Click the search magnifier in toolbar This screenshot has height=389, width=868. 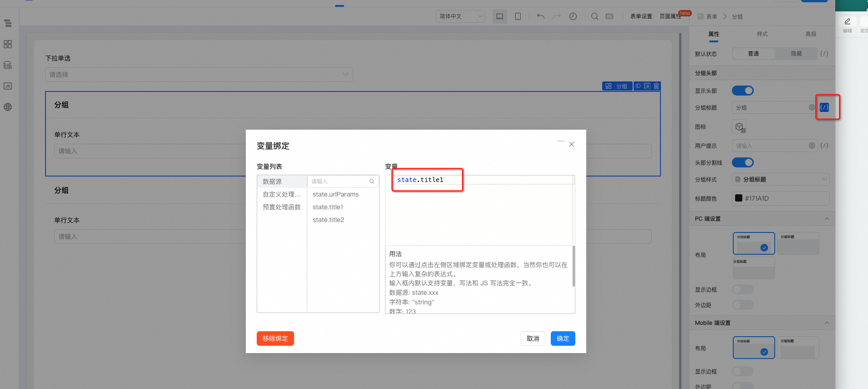pos(595,16)
